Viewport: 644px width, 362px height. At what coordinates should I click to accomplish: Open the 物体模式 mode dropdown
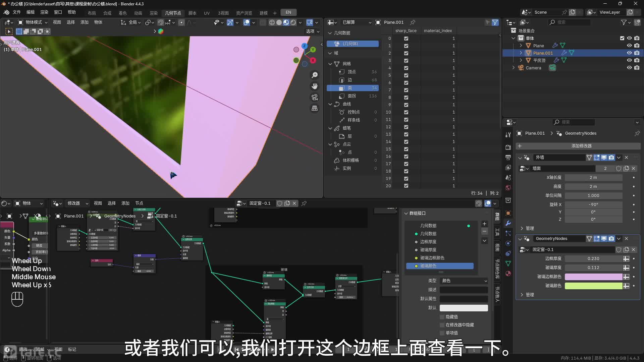pos(33,22)
